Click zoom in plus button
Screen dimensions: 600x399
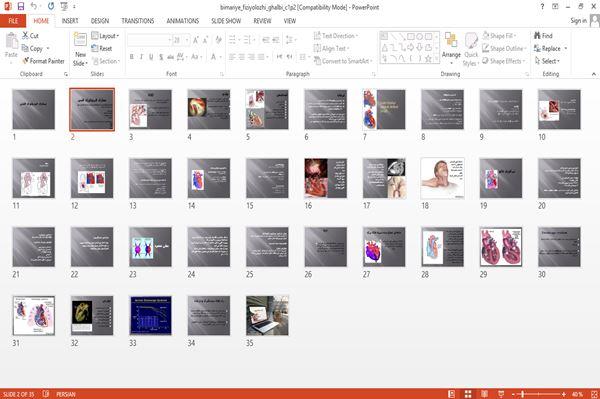click(564, 394)
